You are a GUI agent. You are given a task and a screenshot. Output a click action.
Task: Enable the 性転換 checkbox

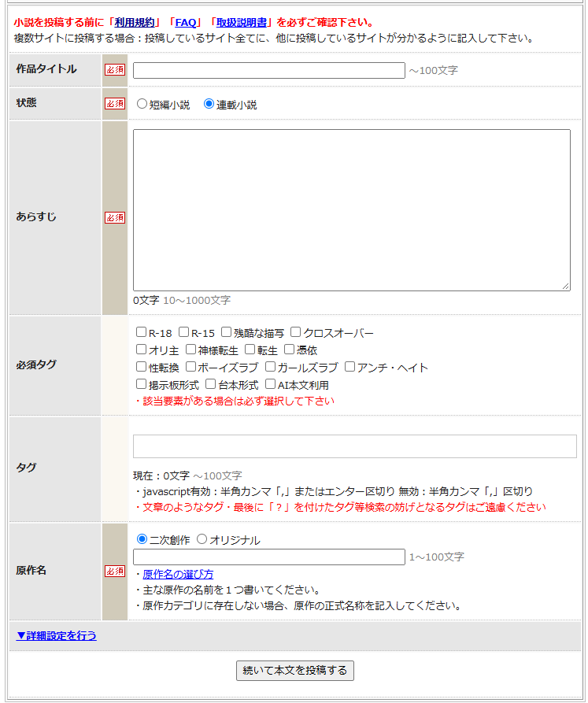pos(141,367)
